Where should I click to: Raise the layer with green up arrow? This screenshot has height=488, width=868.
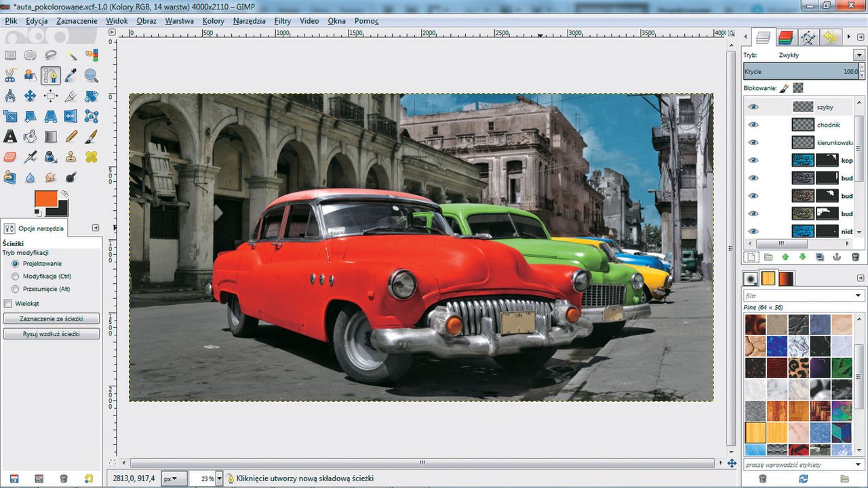click(x=785, y=257)
